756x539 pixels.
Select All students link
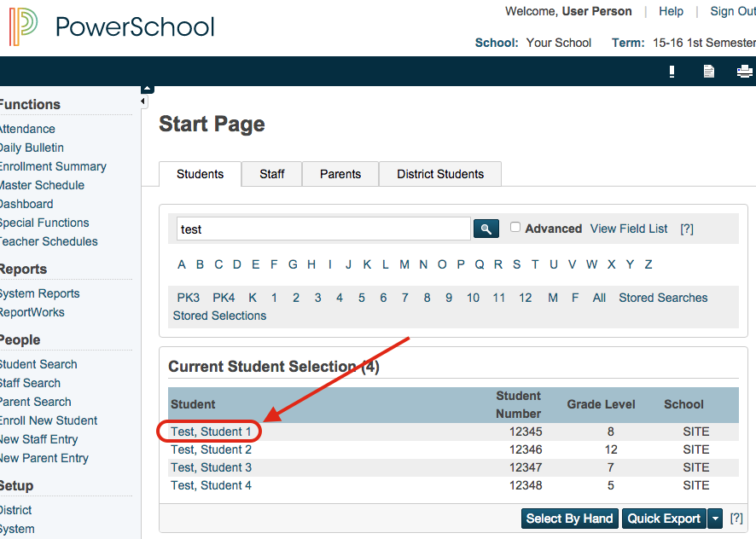tap(599, 298)
